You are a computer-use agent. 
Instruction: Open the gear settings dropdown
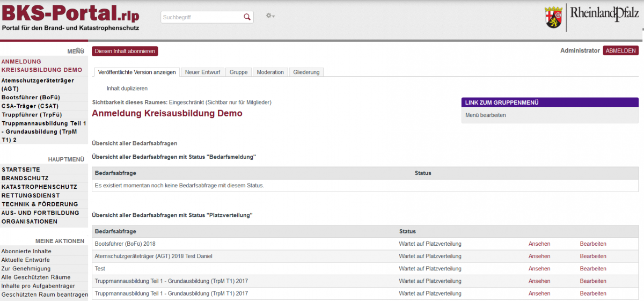coord(270,16)
